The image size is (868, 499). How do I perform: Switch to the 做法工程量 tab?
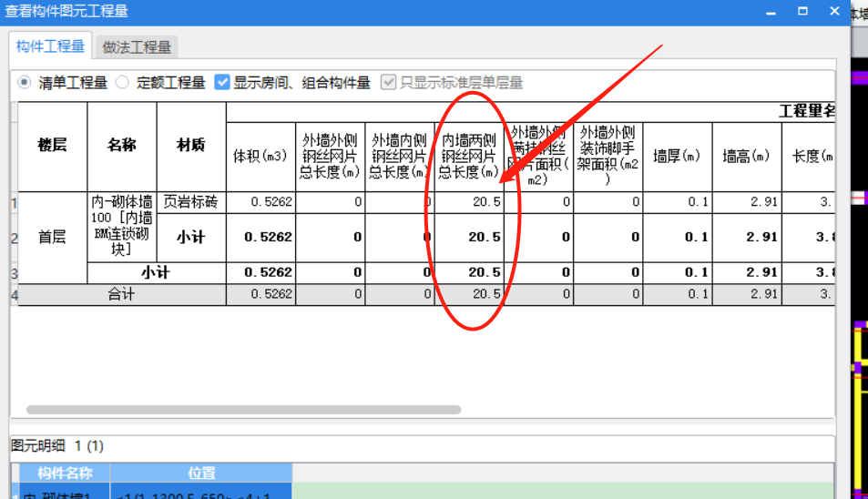[137, 47]
